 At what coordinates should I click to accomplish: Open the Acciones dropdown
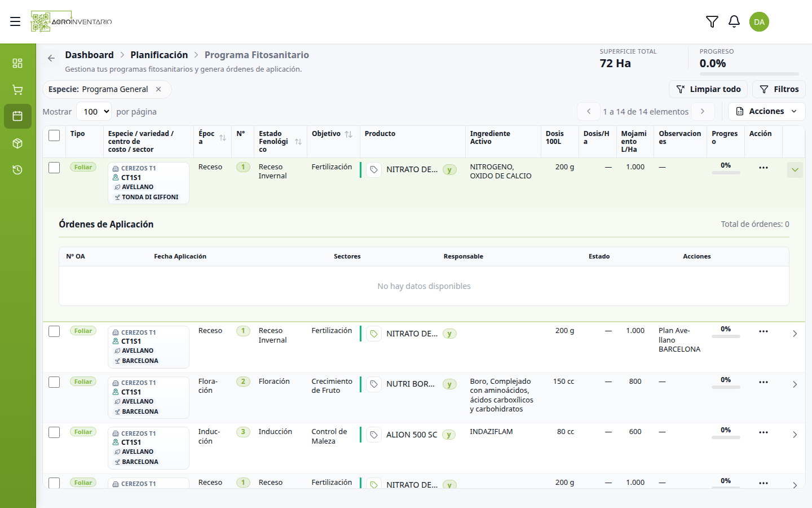click(767, 111)
